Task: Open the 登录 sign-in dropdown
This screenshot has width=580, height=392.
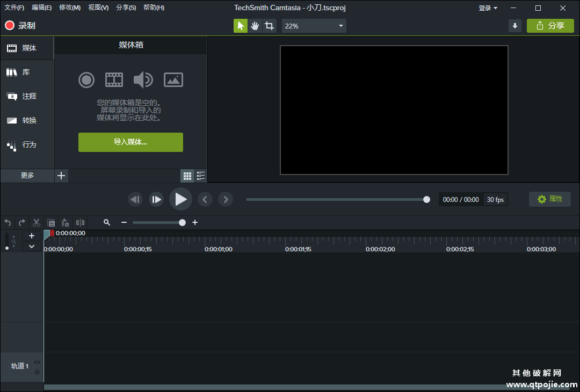Action: point(488,8)
